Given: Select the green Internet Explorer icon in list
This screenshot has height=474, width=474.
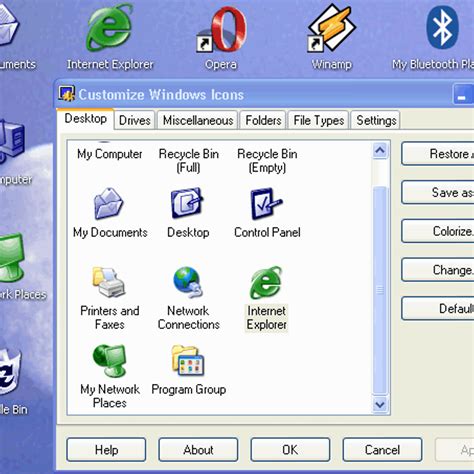Looking at the screenshot, I should [x=266, y=282].
